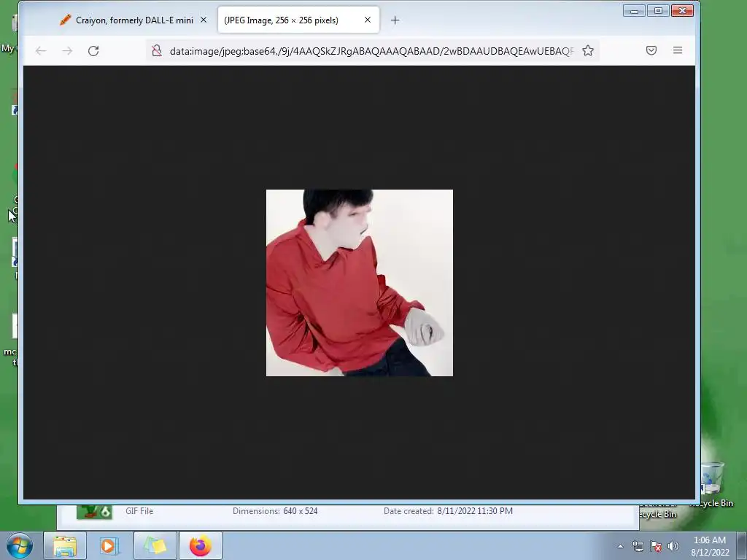The width and height of the screenshot is (747, 560).
Task: Open network status tray icon
Action: [x=638, y=546]
